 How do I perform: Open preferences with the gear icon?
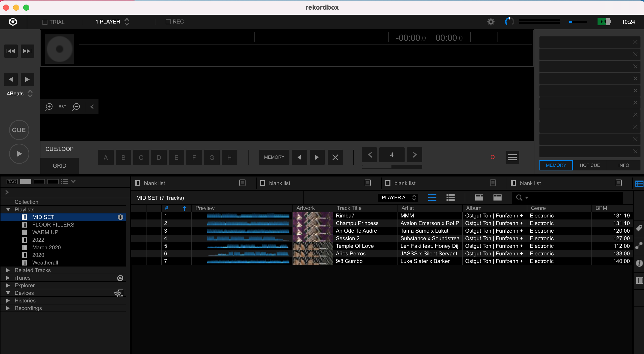(x=491, y=22)
